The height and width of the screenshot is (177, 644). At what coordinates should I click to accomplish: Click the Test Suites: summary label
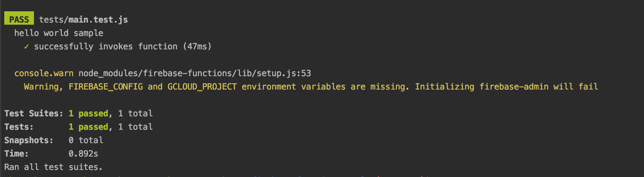34,114
